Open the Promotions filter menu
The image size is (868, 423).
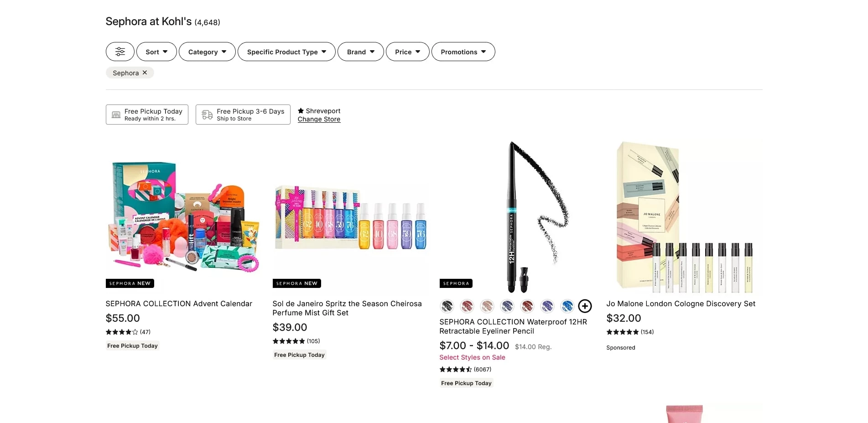point(463,52)
